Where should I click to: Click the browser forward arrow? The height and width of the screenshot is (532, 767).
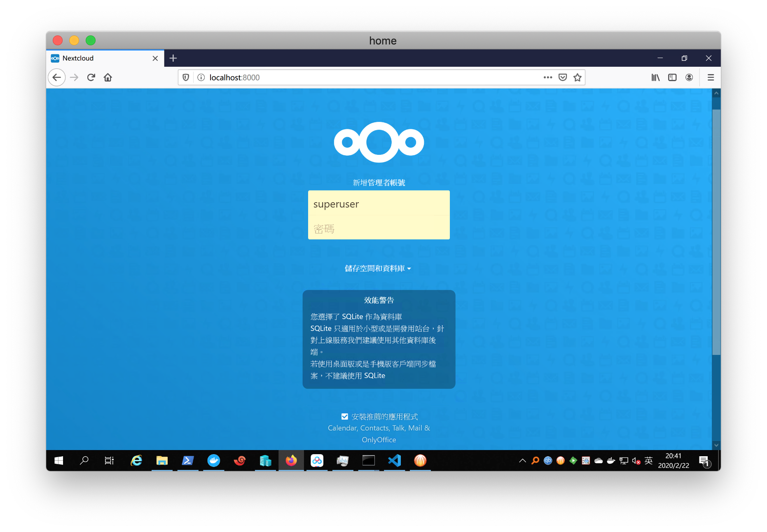[74, 77]
